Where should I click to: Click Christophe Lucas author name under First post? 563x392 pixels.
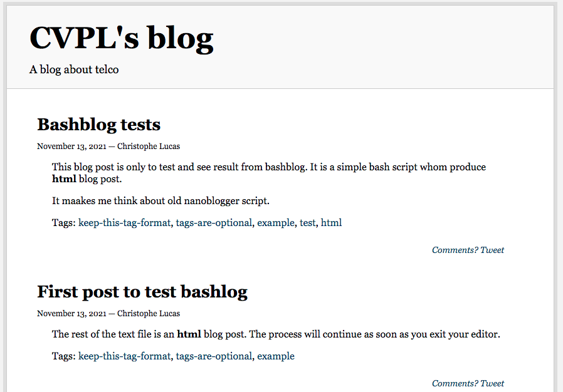(x=149, y=314)
